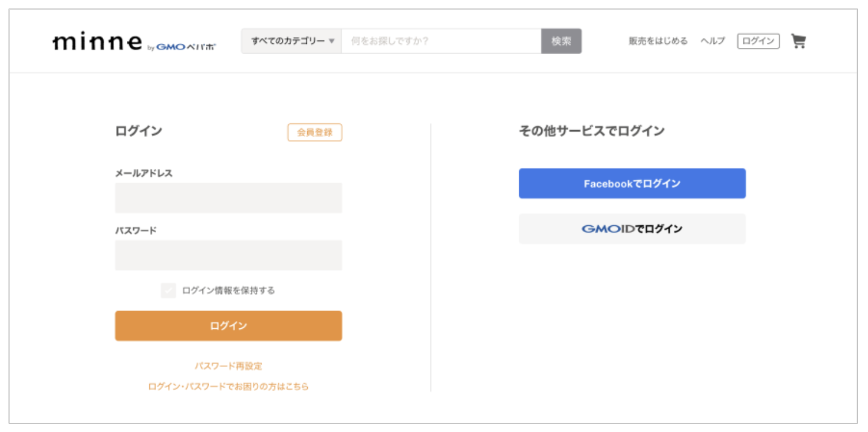The height and width of the screenshot is (432, 868).
Task: Open ログイン・パスワードでお困りの方はこちら link
Action: click(x=228, y=386)
